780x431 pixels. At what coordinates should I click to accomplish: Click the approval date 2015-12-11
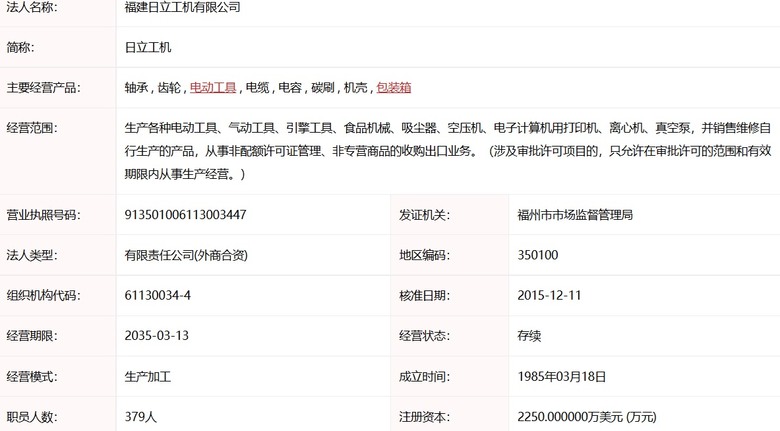[x=549, y=296]
